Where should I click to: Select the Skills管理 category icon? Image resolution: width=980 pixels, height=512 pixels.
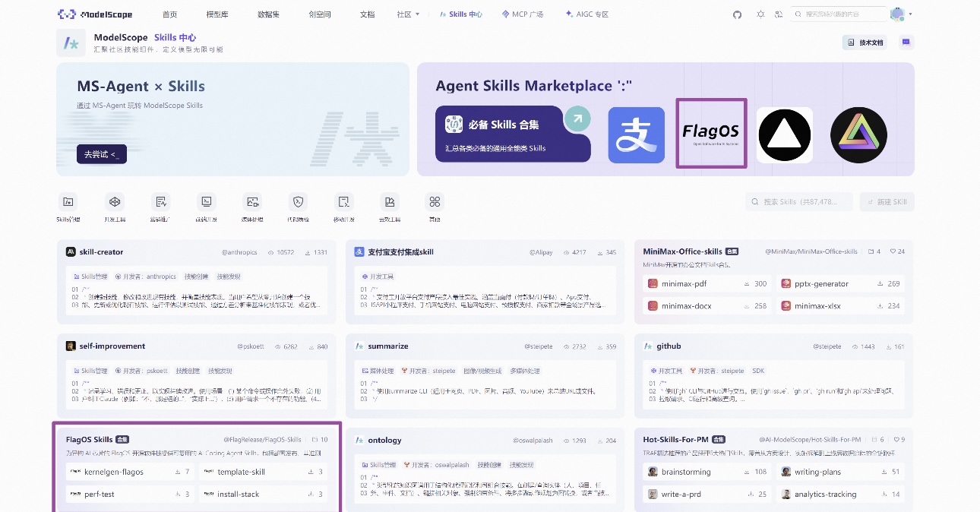point(68,201)
